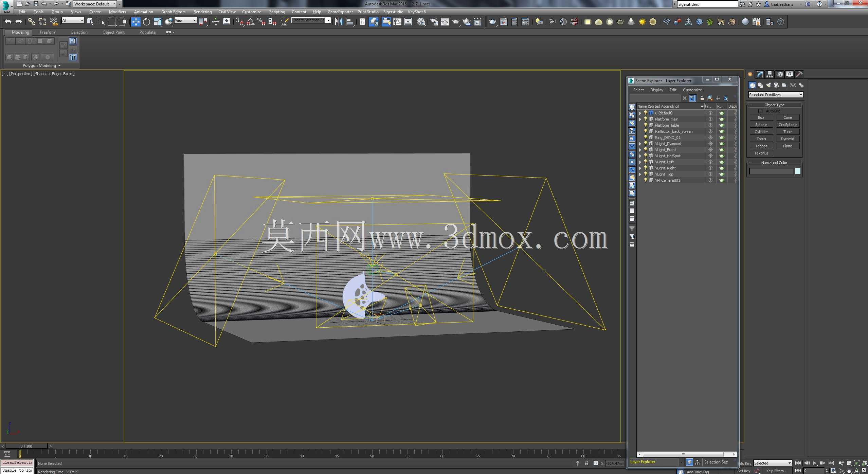Switch to the Object Paint ribbon tab
This screenshot has height=474, width=868.
pos(113,32)
